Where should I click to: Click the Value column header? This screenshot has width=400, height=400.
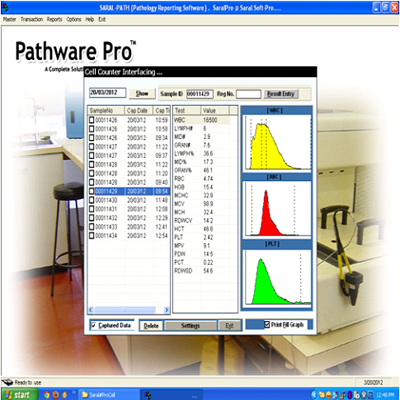click(x=214, y=110)
